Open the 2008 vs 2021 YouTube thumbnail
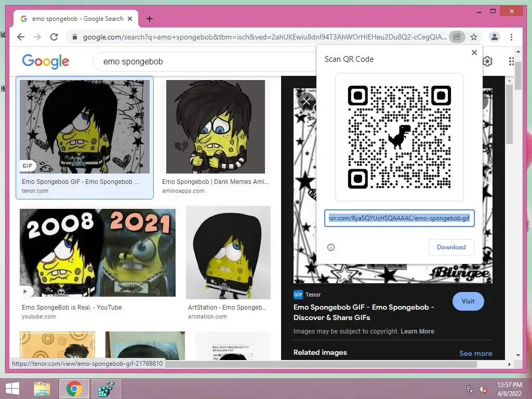 click(x=98, y=252)
